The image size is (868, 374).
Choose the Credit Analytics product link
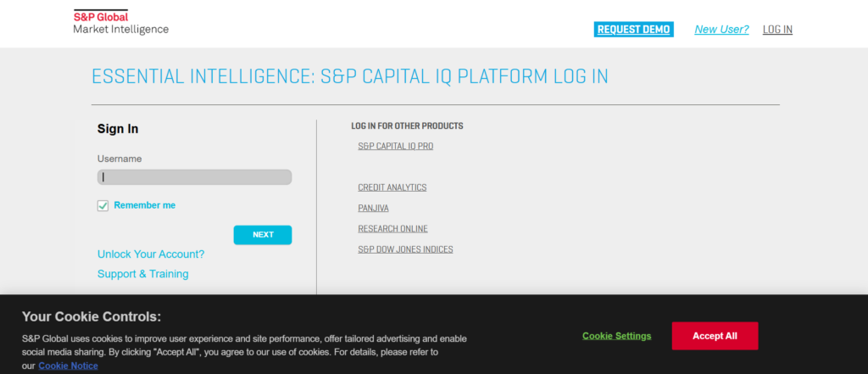click(x=392, y=187)
